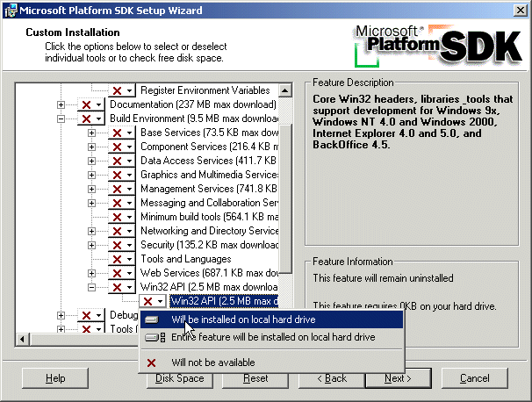Click the Microsoft Platform SDK logo
This screenshot has width=532, height=402.
[436, 46]
